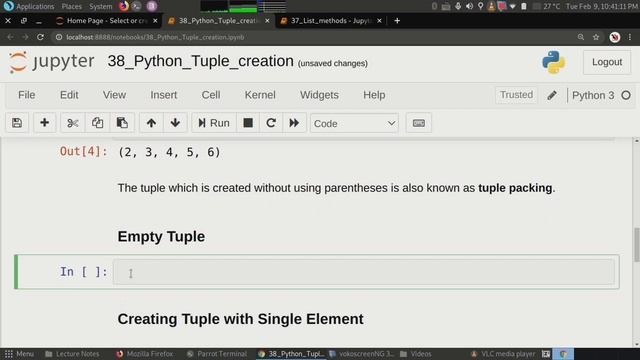The height and width of the screenshot is (360, 640).
Task: Go forward with the browser forward arrow
Action: [25, 37]
